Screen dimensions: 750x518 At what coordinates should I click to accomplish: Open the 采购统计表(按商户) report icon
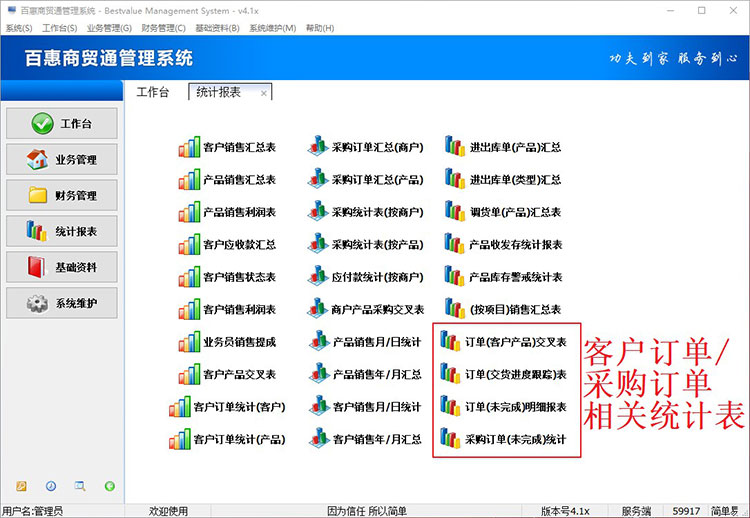click(x=318, y=211)
